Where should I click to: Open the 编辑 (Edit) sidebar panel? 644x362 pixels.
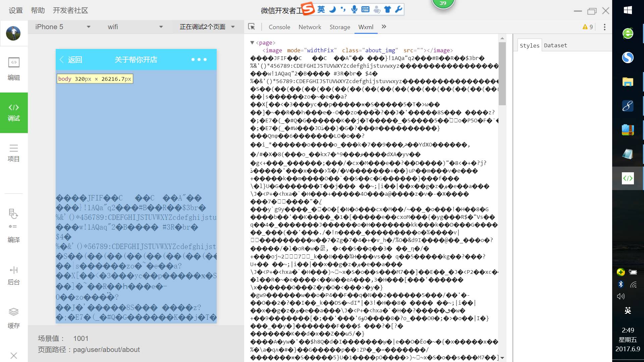[14, 68]
